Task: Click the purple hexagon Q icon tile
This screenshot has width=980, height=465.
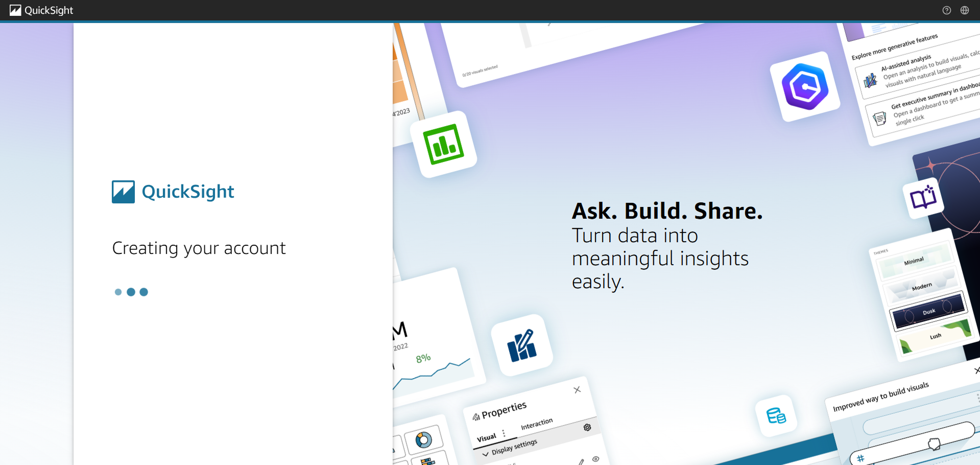Action: click(x=805, y=86)
